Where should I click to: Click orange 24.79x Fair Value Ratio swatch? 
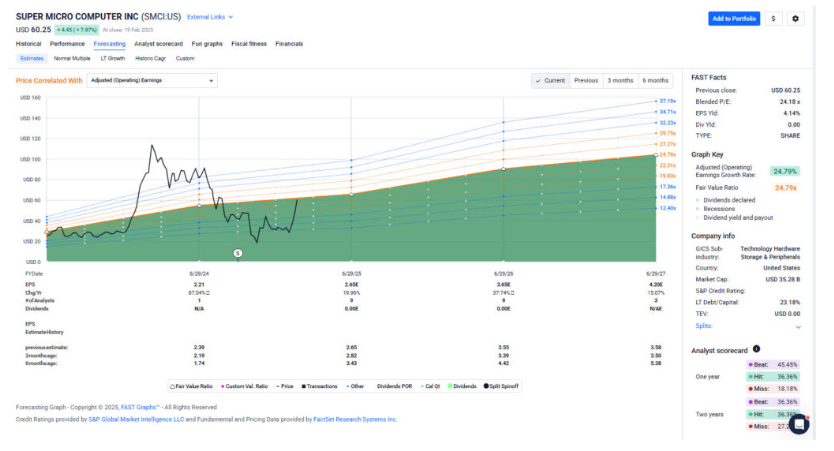click(x=786, y=188)
